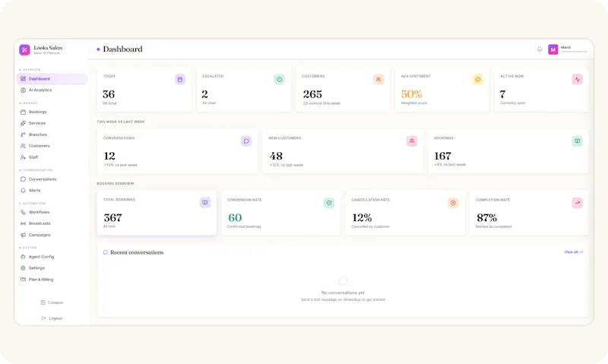Click the 167 bookings value
Image resolution: width=608 pixels, height=364 pixels.
click(442, 156)
